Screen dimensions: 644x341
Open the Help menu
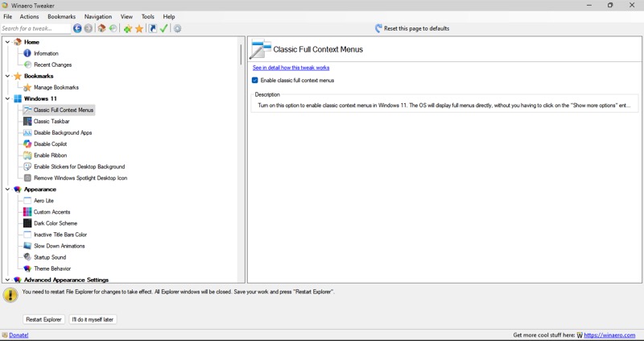pos(169,16)
